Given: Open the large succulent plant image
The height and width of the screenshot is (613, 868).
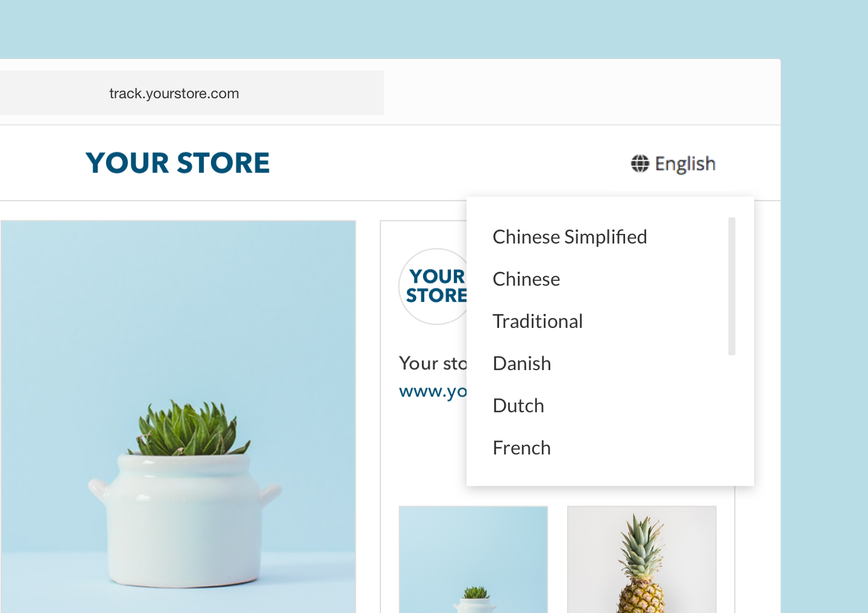Looking at the screenshot, I should (178, 417).
